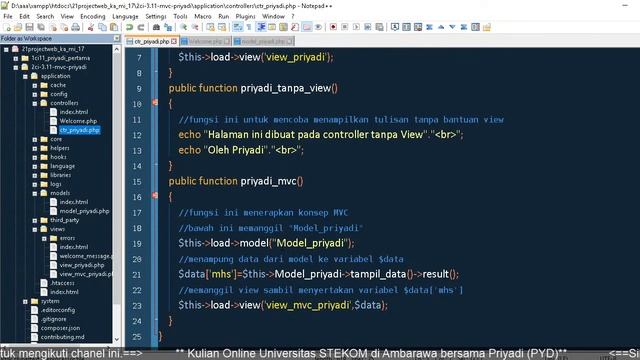This screenshot has width=640, height=360.
Task: Toggle synchronize horizontal scrolling
Action: (222, 27)
